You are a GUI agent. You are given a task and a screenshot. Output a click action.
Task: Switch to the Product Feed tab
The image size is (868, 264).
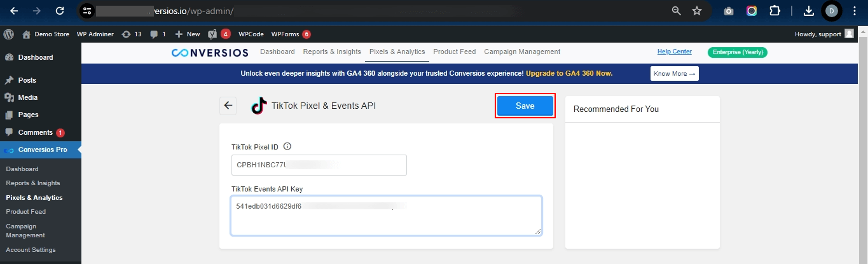click(455, 52)
